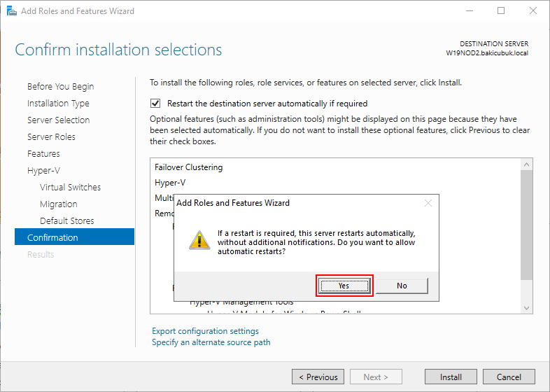Select Default Stores sub-step

[67, 220]
